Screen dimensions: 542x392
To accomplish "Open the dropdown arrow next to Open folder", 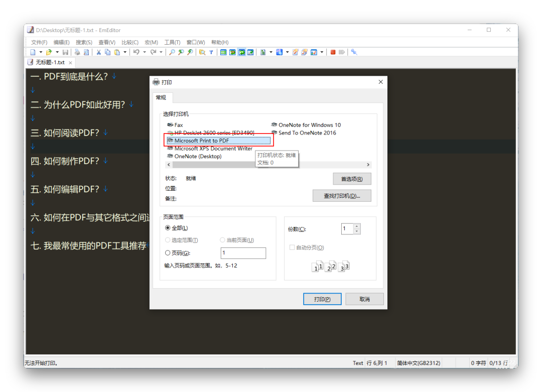I will click(x=57, y=52).
